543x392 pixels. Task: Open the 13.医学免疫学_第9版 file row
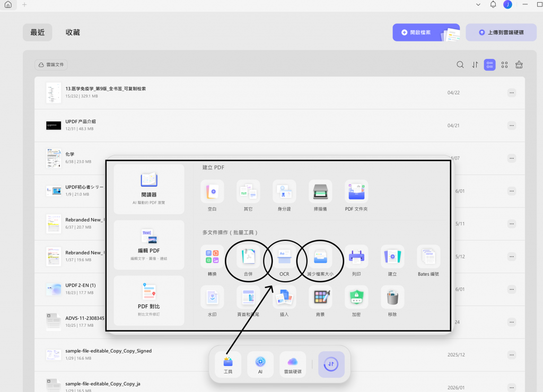tap(279, 92)
